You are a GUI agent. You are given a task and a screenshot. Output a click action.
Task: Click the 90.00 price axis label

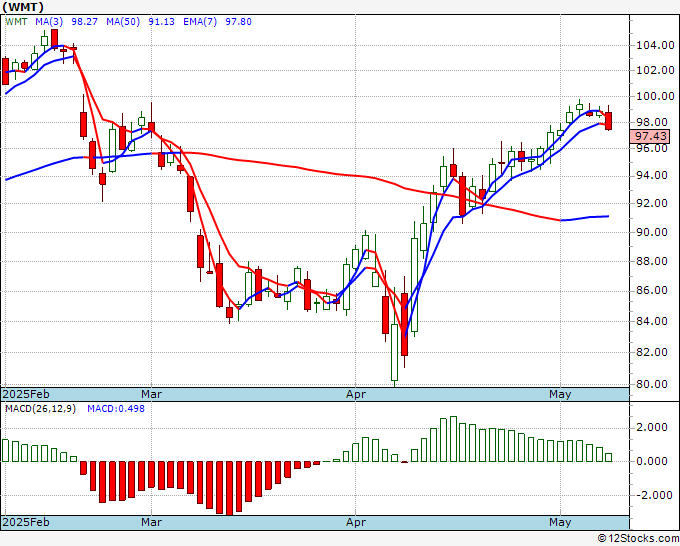coord(651,232)
